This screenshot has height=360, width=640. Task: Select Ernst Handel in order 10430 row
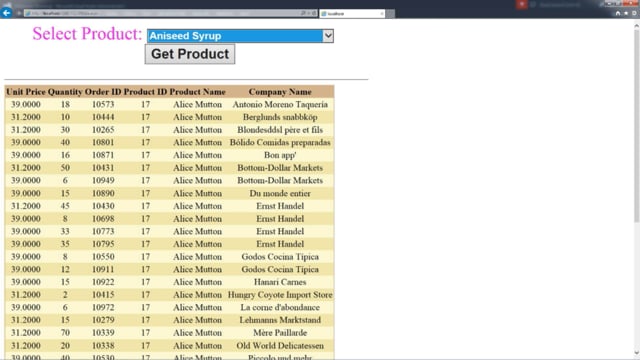click(x=280, y=206)
